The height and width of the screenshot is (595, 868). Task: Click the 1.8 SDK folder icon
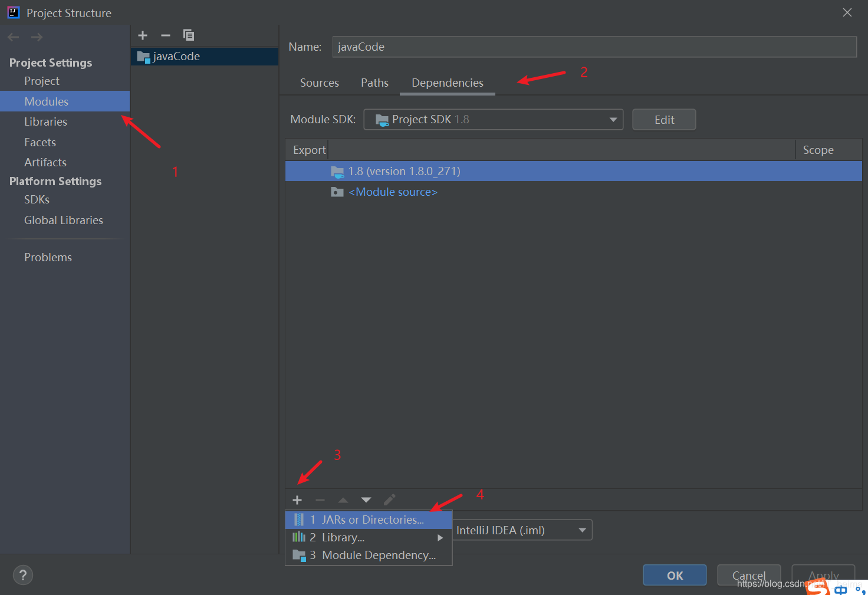click(337, 172)
